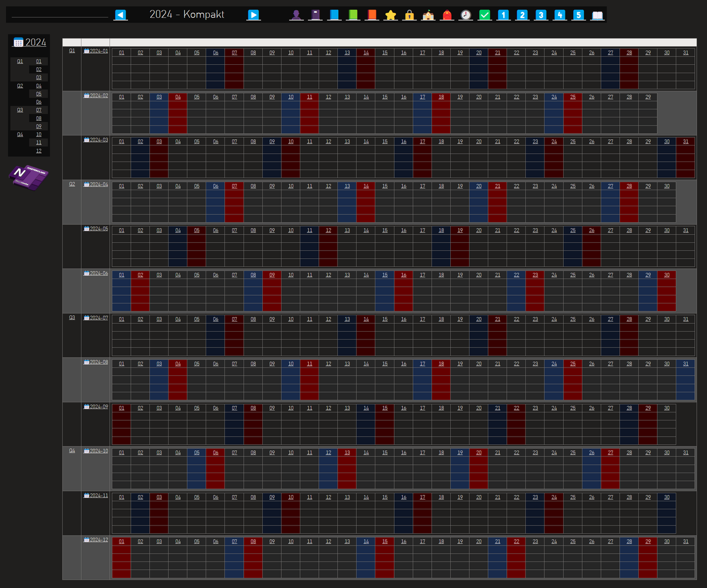This screenshot has width=707, height=588.
Task: Open the purple person icon page
Action: [296, 15]
